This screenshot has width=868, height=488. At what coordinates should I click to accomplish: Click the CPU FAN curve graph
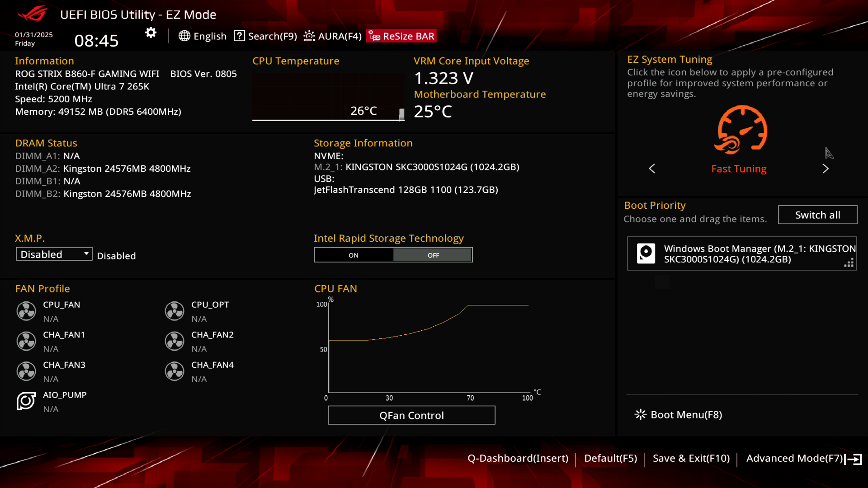click(429, 348)
